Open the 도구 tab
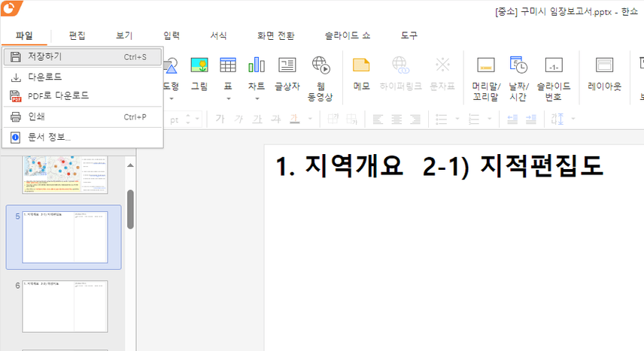644x351 pixels. point(409,36)
